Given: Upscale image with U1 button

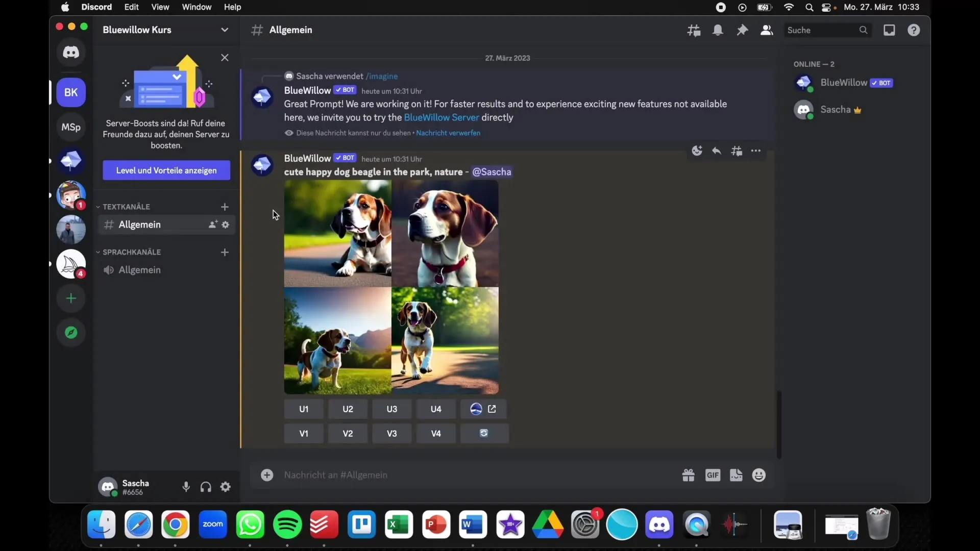Looking at the screenshot, I should (x=304, y=409).
